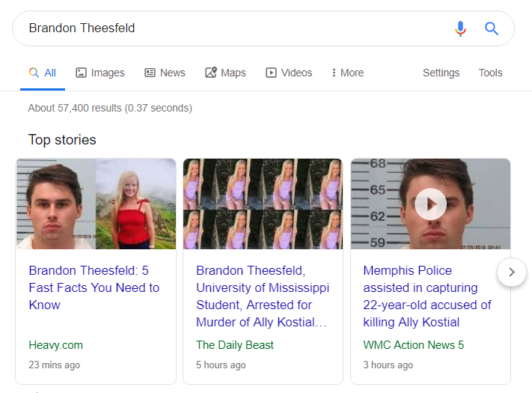Screen dimensions: 532x393
Task: Switch to the News tab
Action: [165, 73]
